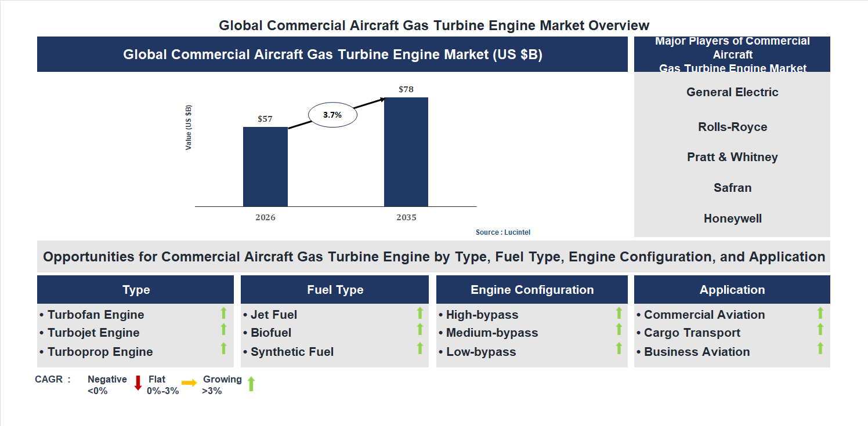
Task: Click the green arrow beside Turboprop Engine
Action: (223, 348)
